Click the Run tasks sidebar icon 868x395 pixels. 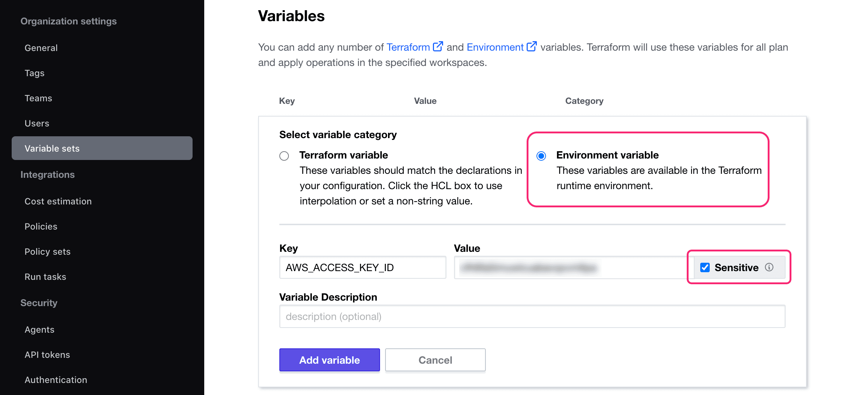click(45, 276)
